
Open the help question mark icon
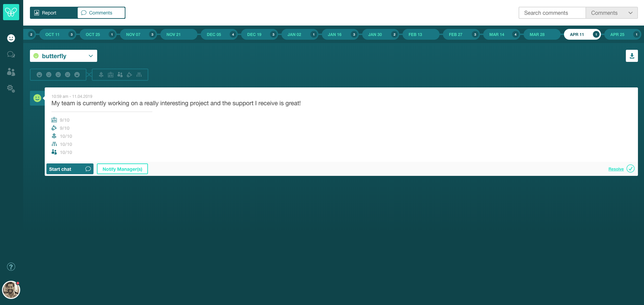11,267
